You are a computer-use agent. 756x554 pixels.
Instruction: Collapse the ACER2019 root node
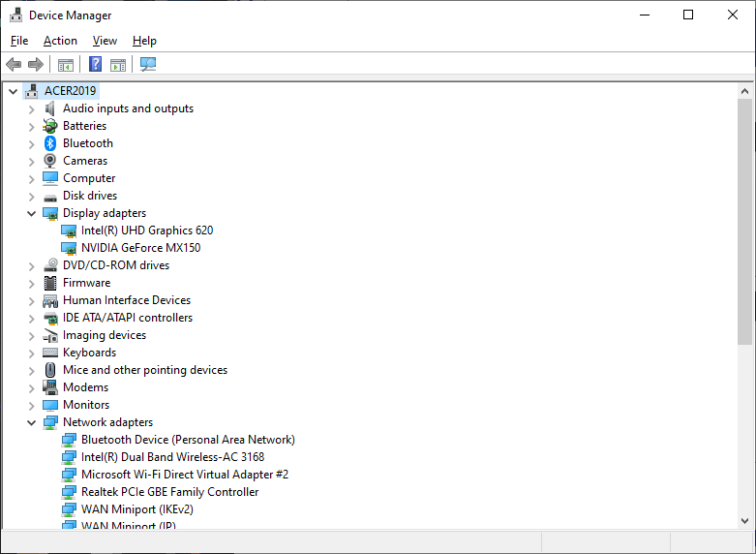[x=13, y=91]
